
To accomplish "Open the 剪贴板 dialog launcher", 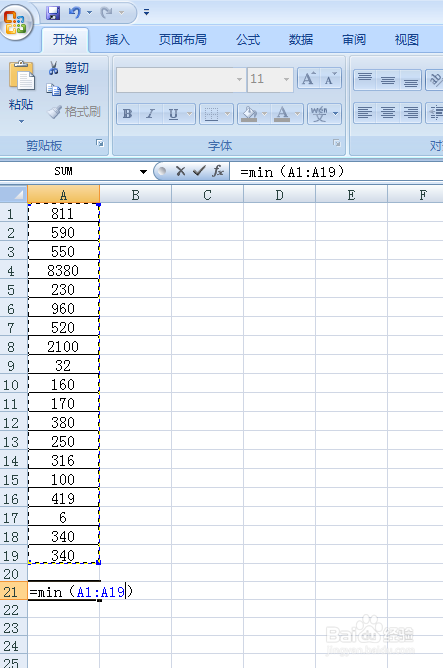I will [100, 143].
